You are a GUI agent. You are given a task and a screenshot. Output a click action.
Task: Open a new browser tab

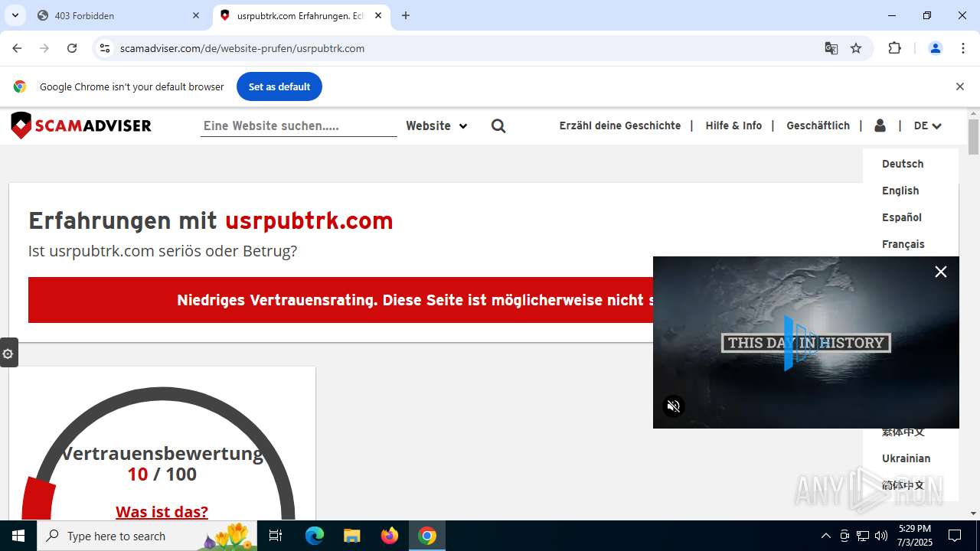tap(406, 15)
